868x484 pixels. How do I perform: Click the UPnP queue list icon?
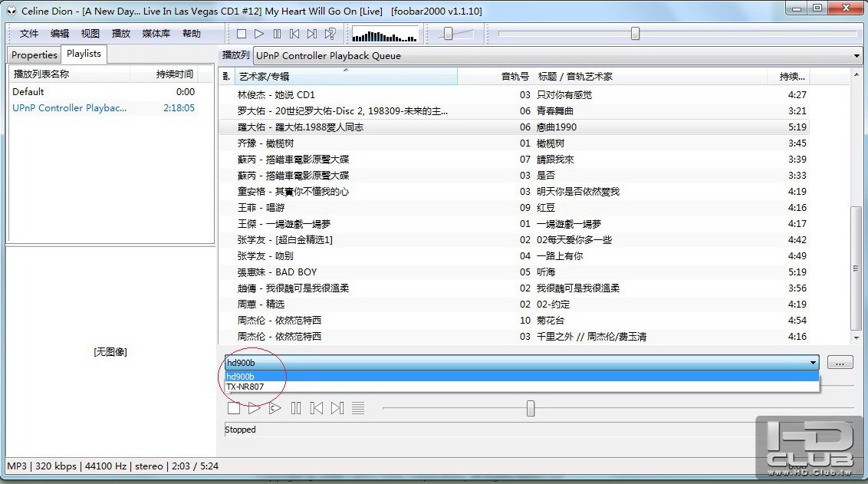coord(358,408)
